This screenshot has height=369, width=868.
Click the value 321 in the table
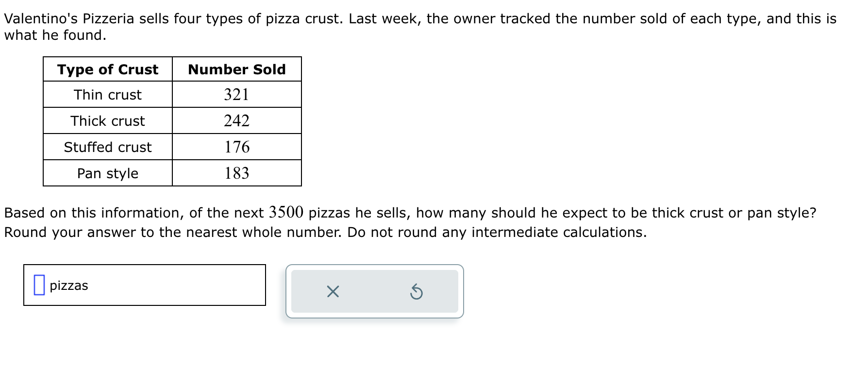pos(237,94)
